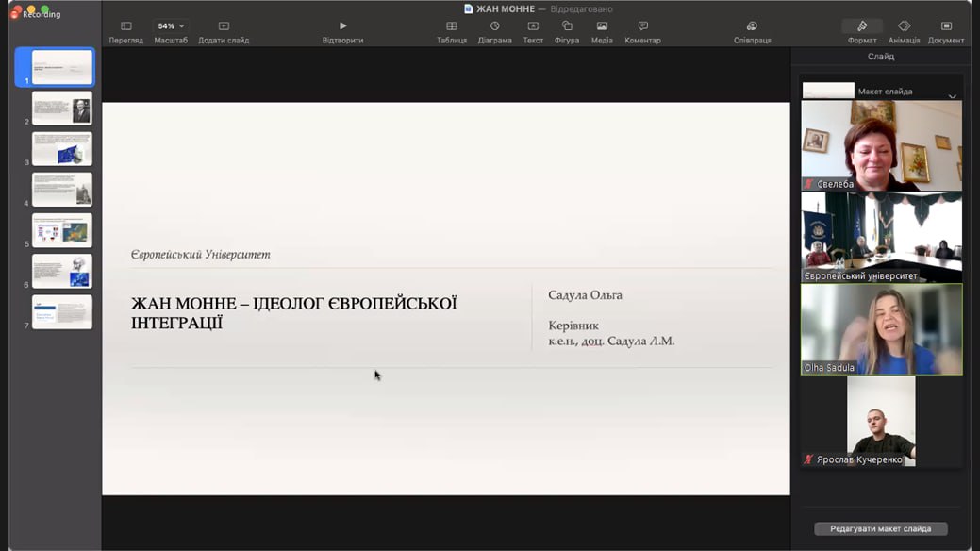Image resolution: width=980 pixels, height=551 pixels.
Task: Toggle the Анімація inspector panel
Action: coord(904,26)
